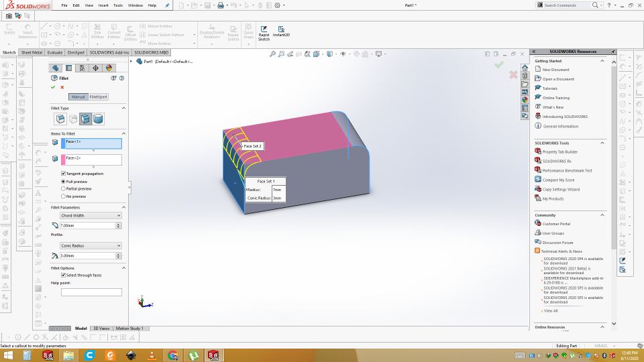644x362 pixels.
Task: Click View All news link
Action: 551,310
